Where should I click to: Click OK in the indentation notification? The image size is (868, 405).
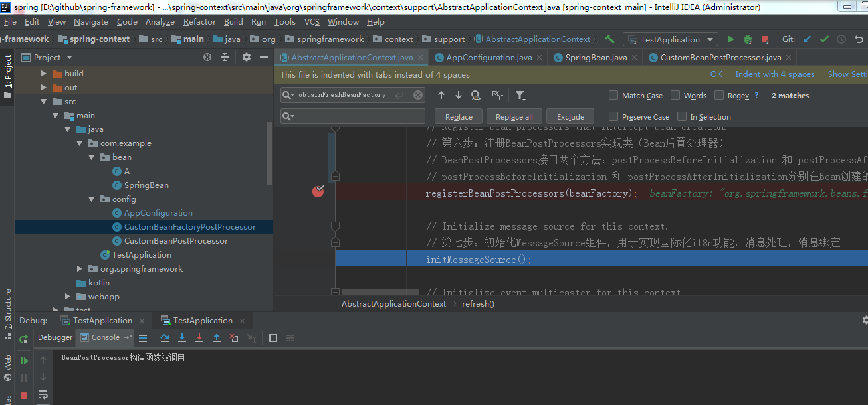pyautogui.click(x=716, y=74)
